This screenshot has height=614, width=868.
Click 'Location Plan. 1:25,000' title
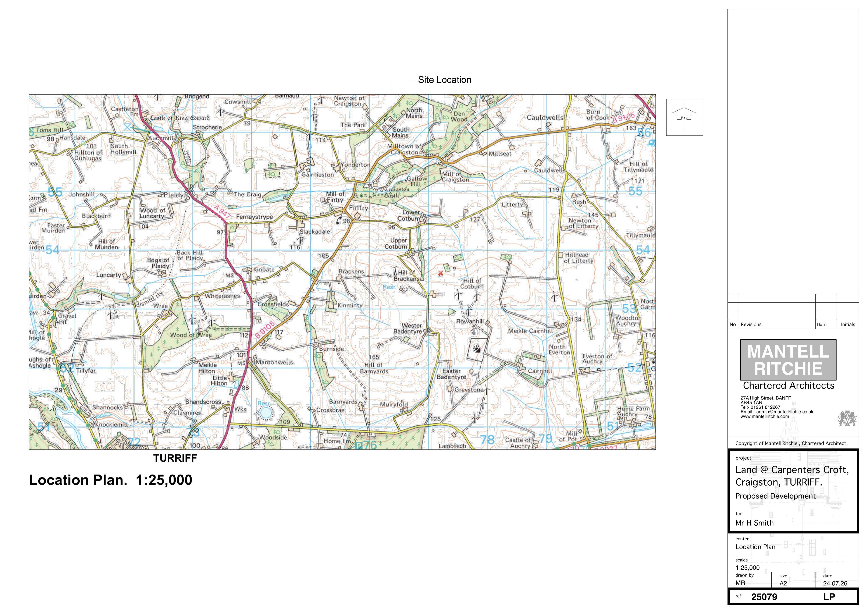click(x=111, y=480)
